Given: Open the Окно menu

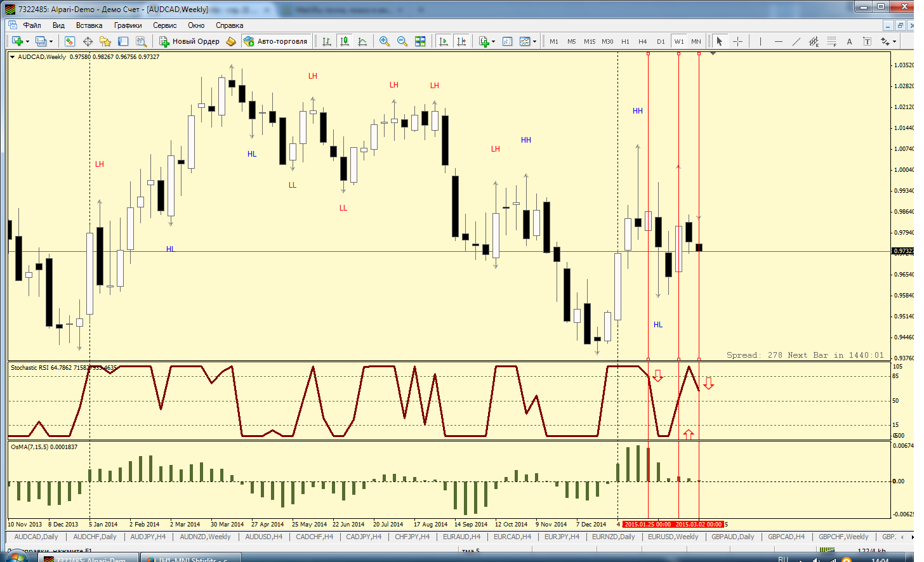Looking at the screenshot, I should click(x=196, y=25).
